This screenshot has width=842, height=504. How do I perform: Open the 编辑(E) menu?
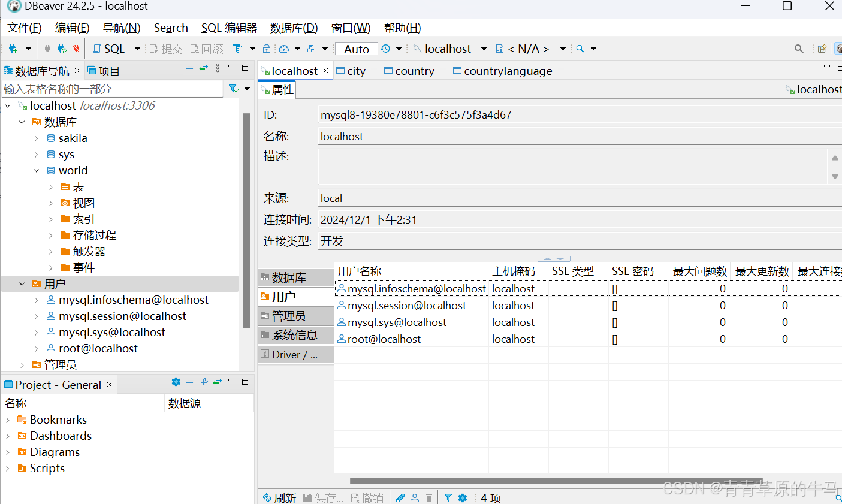(72, 28)
